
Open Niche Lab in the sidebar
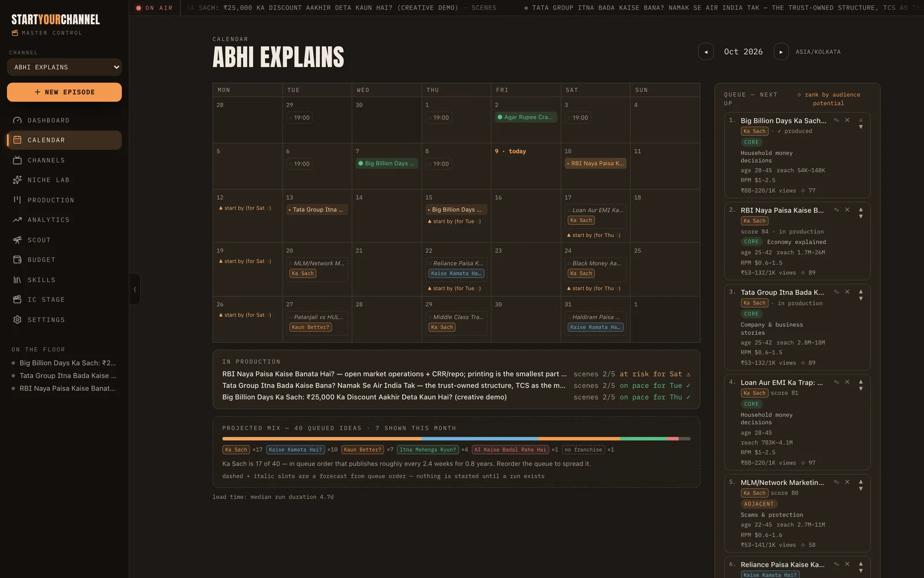tap(64, 180)
